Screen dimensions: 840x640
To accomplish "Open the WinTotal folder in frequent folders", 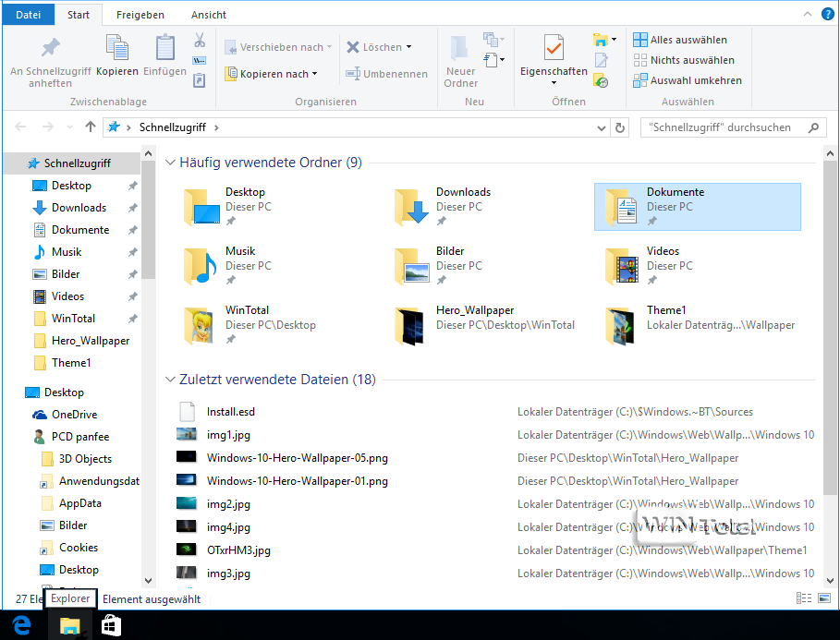I will (x=277, y=325).
